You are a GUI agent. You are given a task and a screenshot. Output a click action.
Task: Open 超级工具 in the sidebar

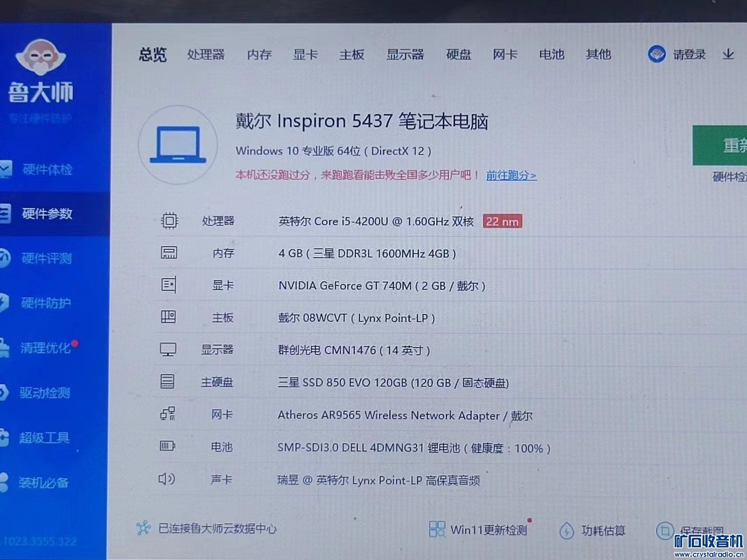pos(44,437)
